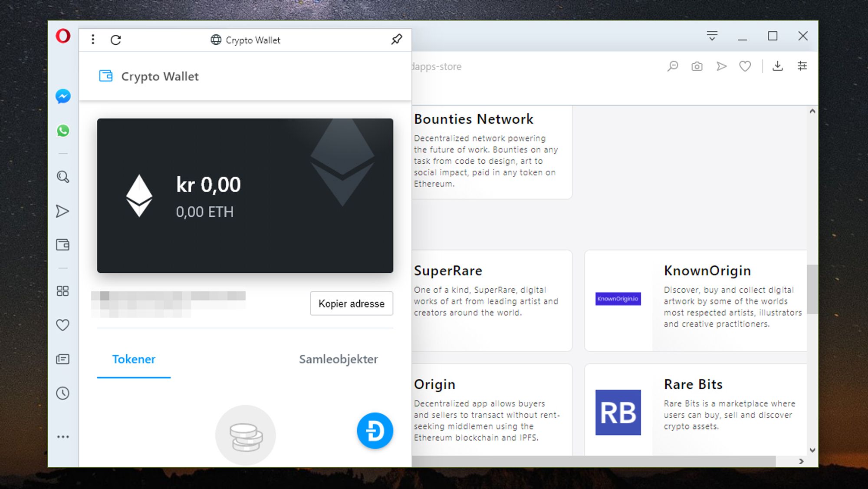Open the tab menu icon in title bar
The image size is (868, 489).
(712, 36)
